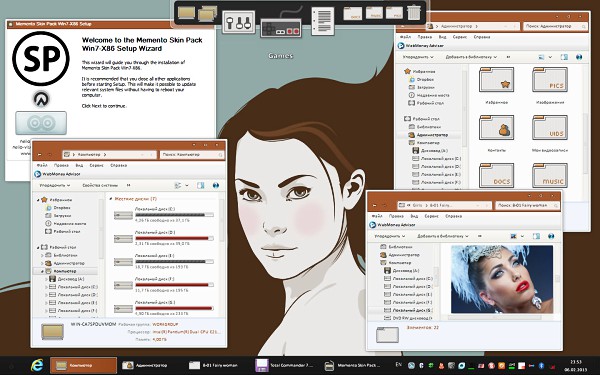Open the mixer sliders control panel dock icon
The image size is (600, 375).
tap(238, 22)
